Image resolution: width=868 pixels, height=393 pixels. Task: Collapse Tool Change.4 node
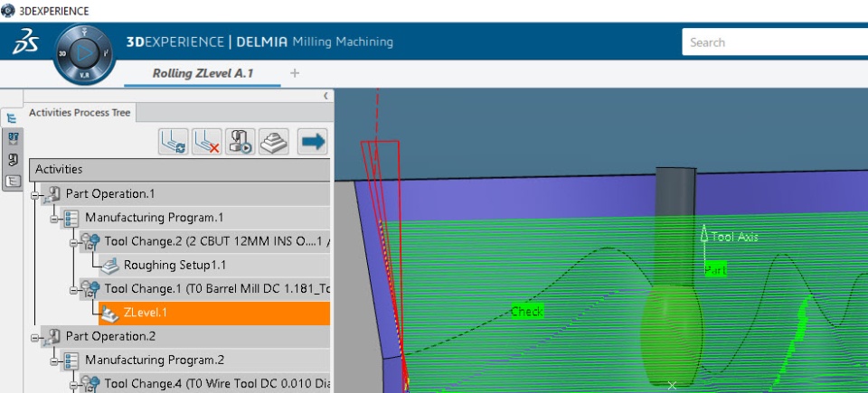[73, 384]
